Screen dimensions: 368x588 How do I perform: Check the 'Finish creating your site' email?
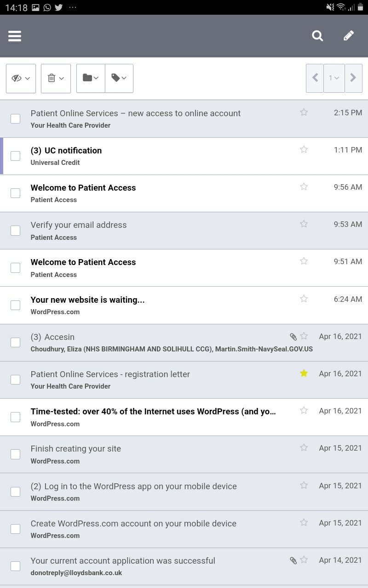16,454
